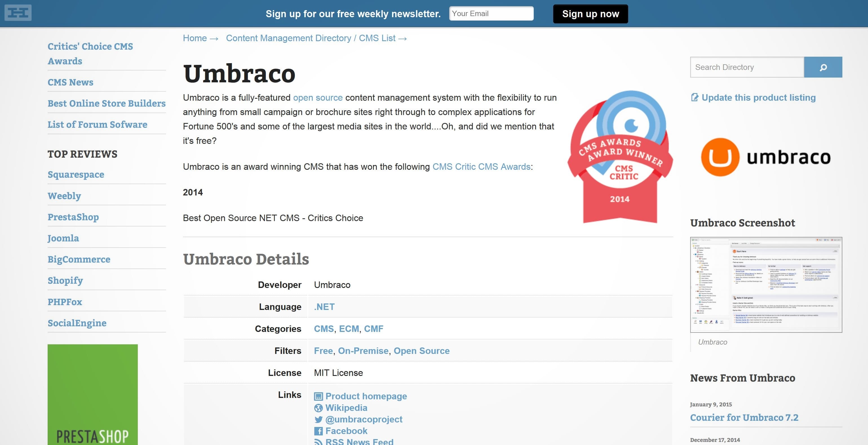Open the CMS category link
The width and height of the screenshot is (868, 445).
coord(324,329)
